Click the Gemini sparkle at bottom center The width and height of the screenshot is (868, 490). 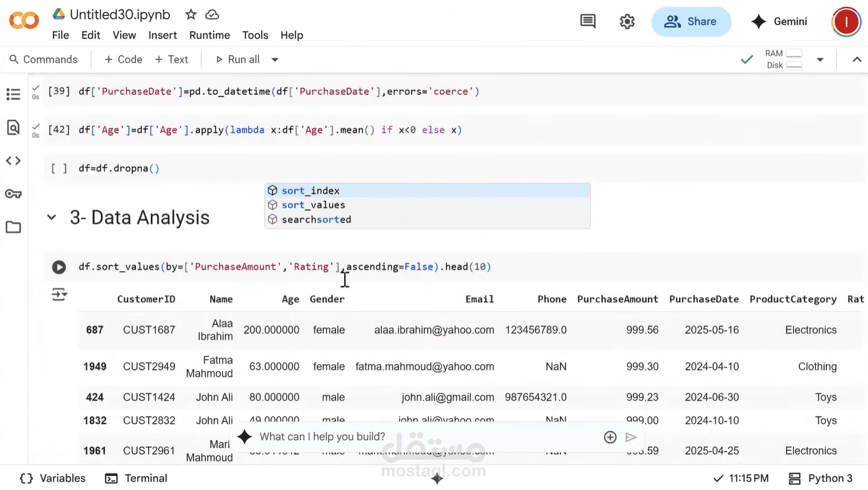[x=437, y=479]
